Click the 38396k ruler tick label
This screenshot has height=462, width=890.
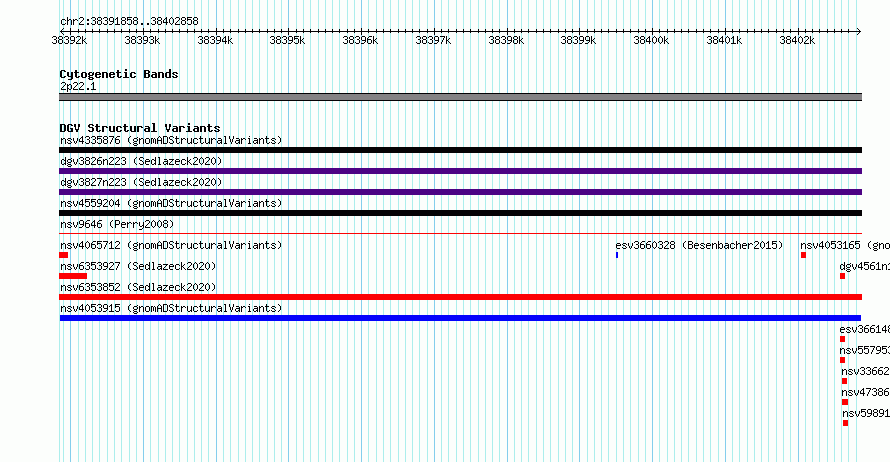coord(360,40)
